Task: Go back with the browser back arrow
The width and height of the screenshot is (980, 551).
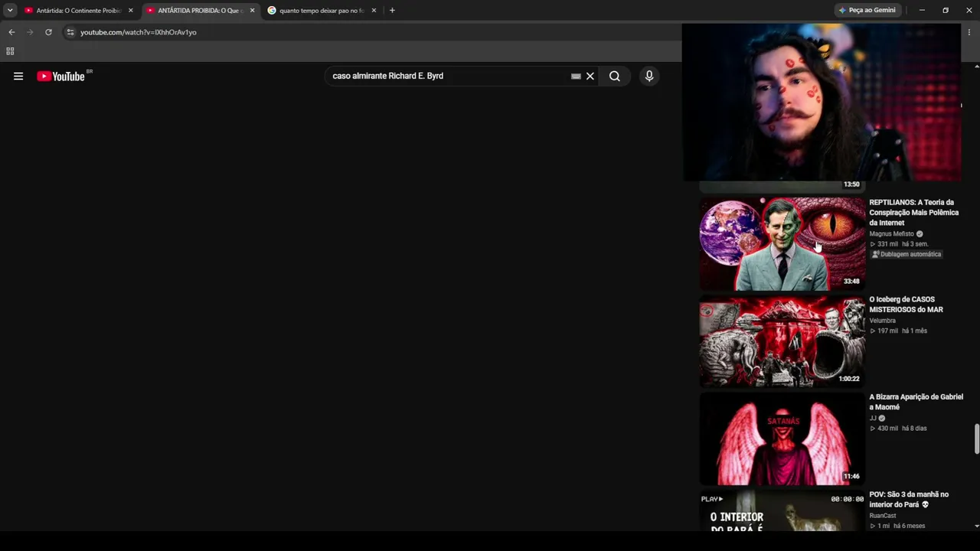Action: (x=11, y=32)
